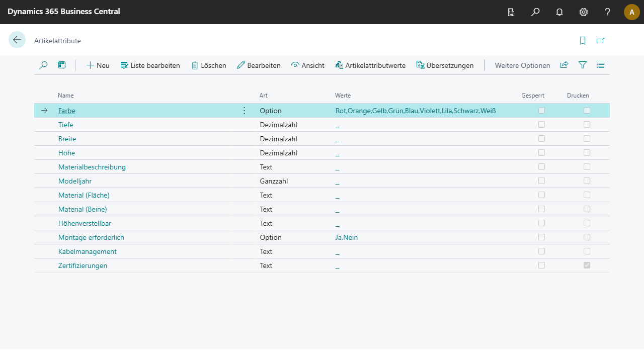This screenshot has height=362, width=644.
Task: Click the back arrow button
Action: [x=17, y=40]
